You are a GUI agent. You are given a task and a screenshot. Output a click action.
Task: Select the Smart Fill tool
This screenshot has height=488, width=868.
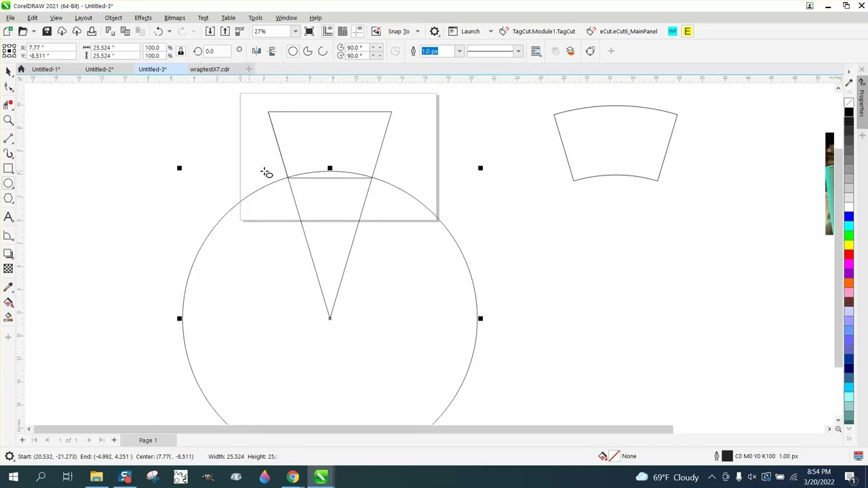tap(8, 317)
